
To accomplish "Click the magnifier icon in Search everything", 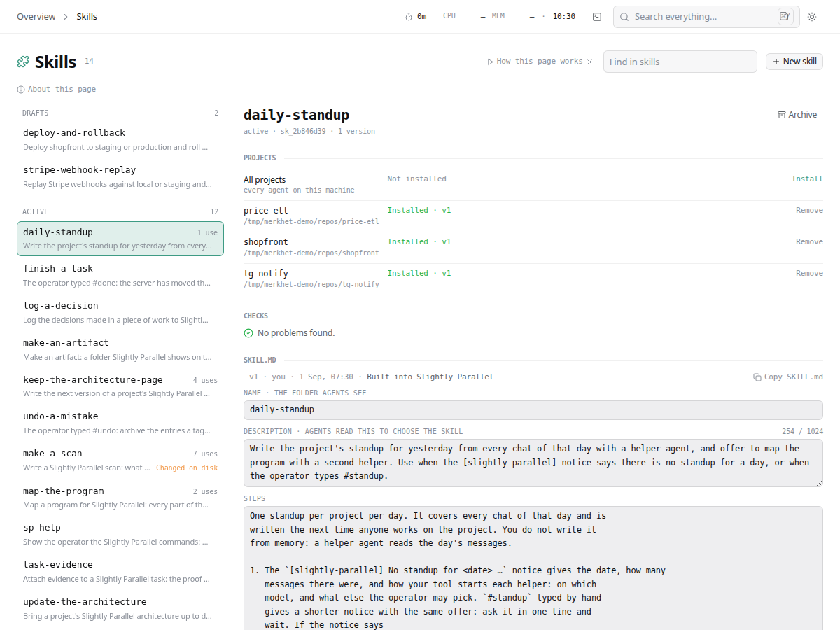I will pos(624,17).
